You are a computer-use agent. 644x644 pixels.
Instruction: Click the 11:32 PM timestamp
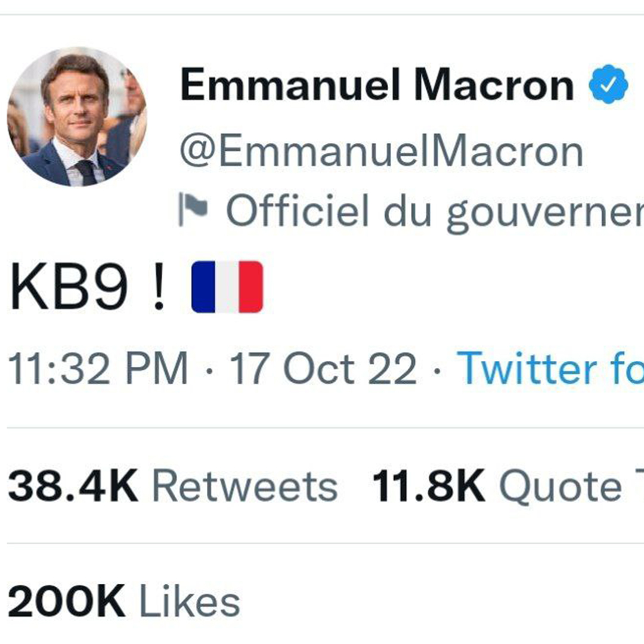(98, 368)
